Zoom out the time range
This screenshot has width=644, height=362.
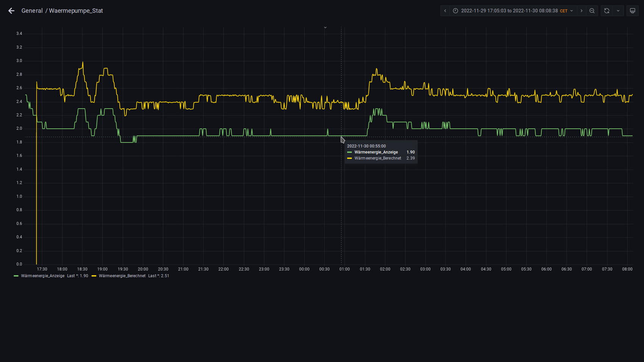coord(592,11)
